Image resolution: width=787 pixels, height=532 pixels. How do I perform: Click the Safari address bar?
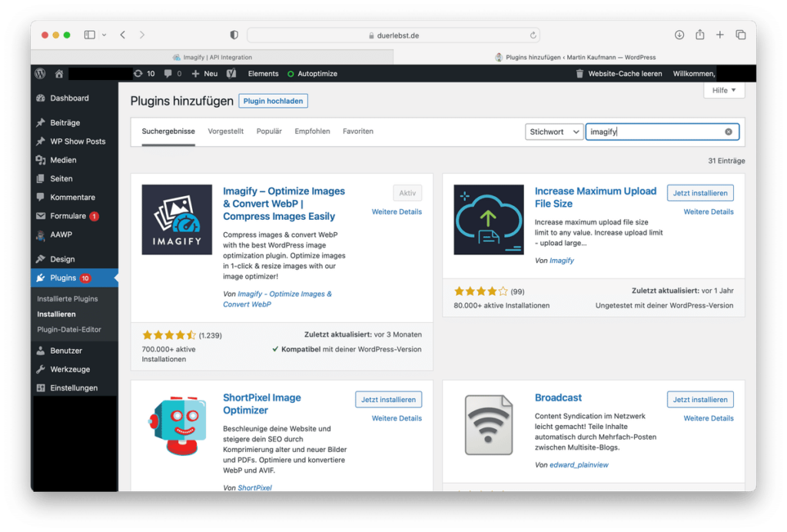pyautogui.click(x=393, y=35)
